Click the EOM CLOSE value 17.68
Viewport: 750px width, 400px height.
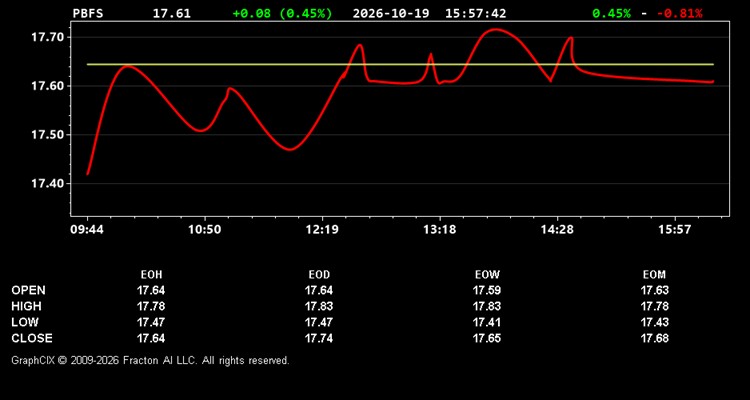tap(655, 338)
